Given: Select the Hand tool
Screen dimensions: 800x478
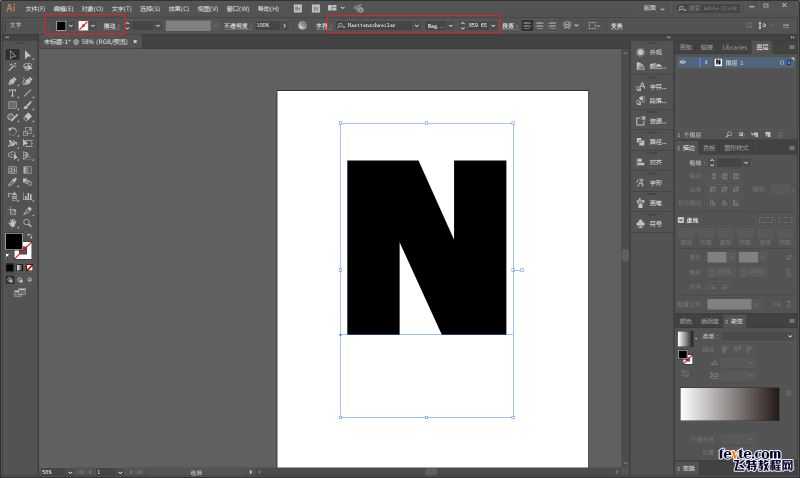Looking at the screenshot, I should click(x=12, y=222).
